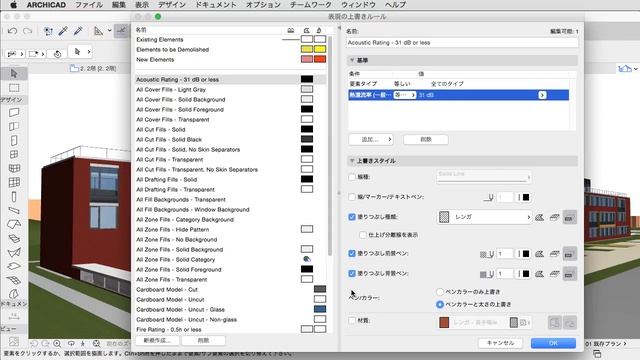Select the eyedropper pick-up parameters tool
The height and width of the screenshot is (360, 640).
(63, 31)
